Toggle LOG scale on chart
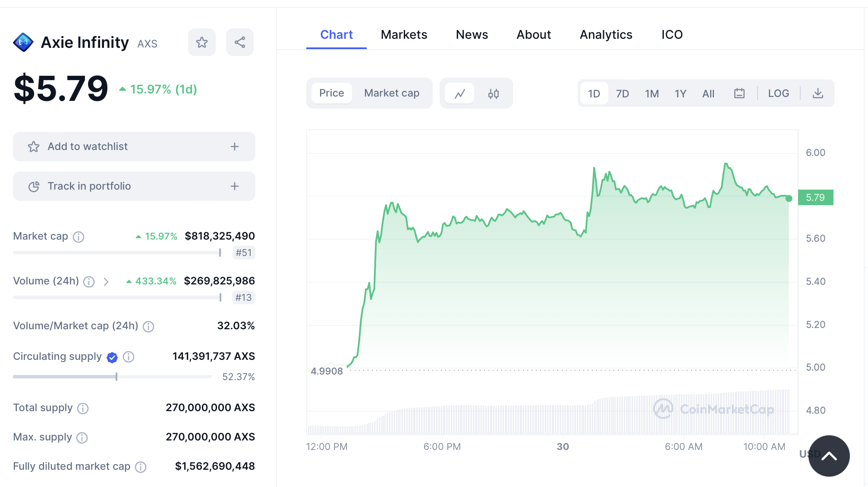 click(x=778, y=94)
